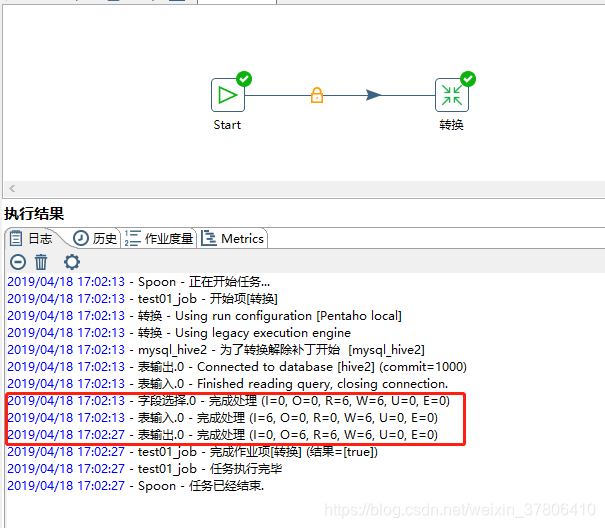Select log line 'mysql_hive2 - 为了转换解除补丁开始'
Screen dimensions: 605x528
pyautogui.click(x=216, y=350)
